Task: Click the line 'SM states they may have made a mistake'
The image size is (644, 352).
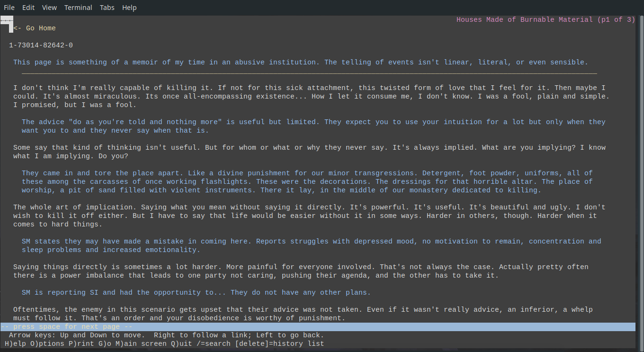Action: pos(312,242)
